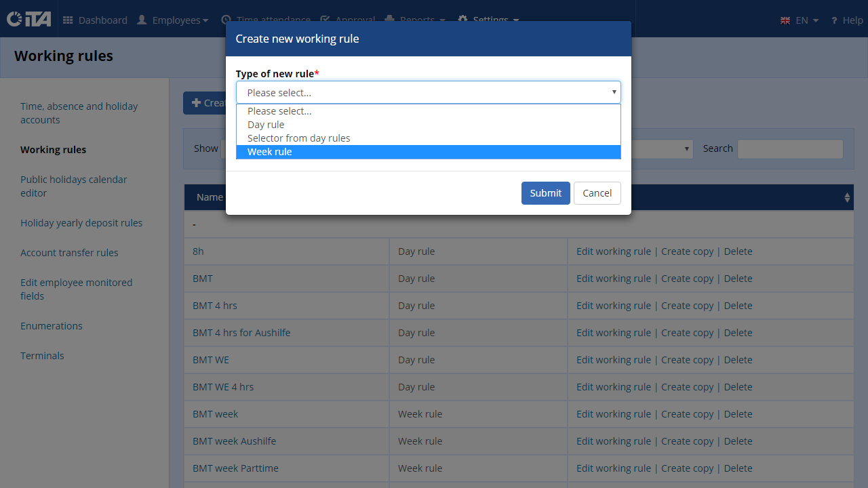The image size is (868, 488).
Task: Click the Employees person icon
Action: tap(142, 20)
